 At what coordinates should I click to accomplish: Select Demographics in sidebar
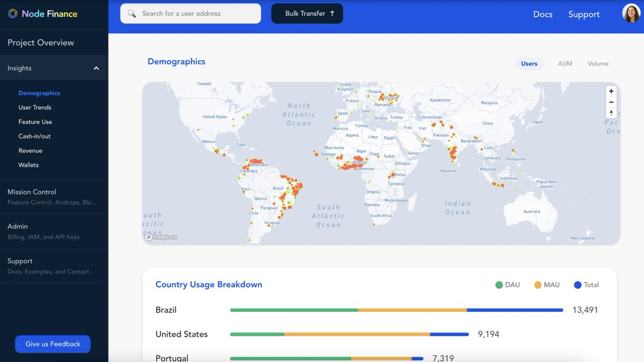click(39, 93)
